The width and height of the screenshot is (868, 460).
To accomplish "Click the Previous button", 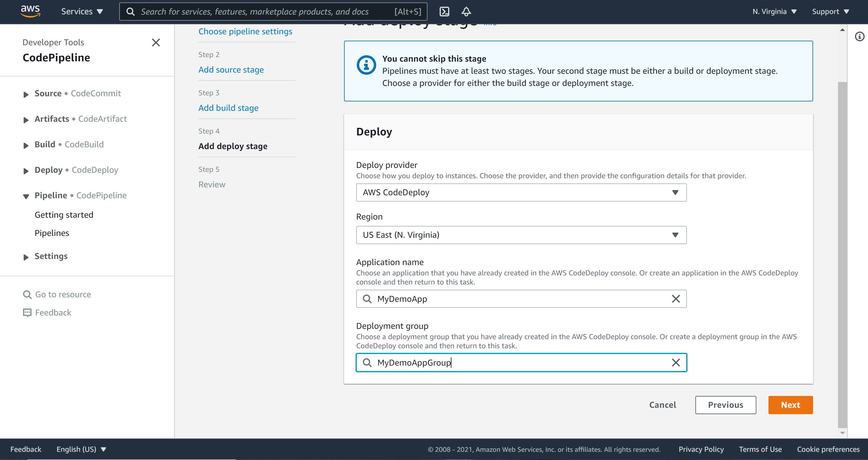I will tap(726, 405).
